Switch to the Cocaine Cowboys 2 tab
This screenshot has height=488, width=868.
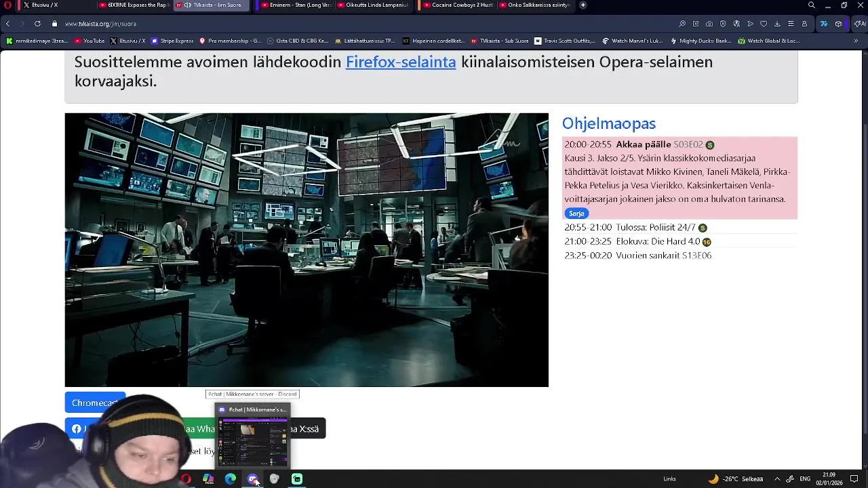coord(458,5)
